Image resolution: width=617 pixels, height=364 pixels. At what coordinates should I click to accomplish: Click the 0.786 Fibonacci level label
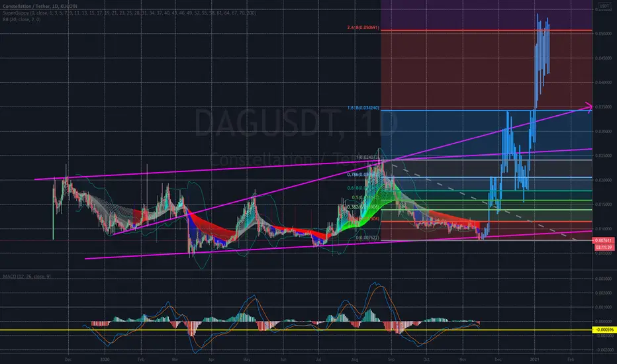click(x=362, y=174)
